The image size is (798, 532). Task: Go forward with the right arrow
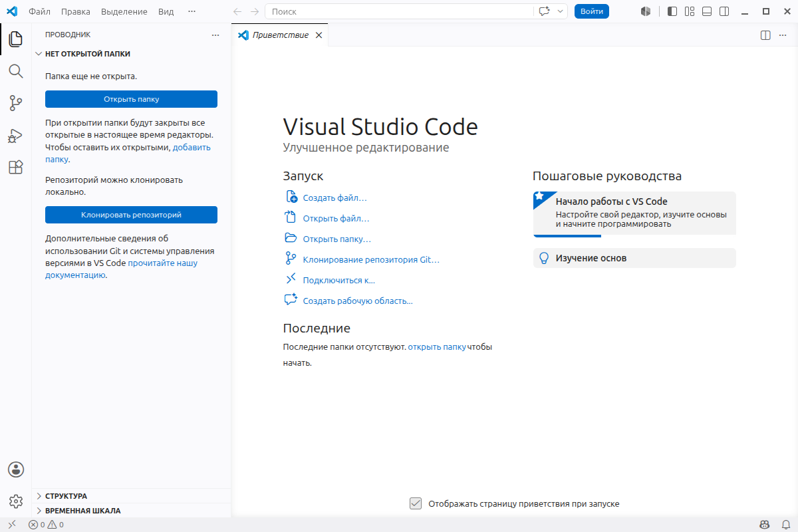[x=255, y=11]
